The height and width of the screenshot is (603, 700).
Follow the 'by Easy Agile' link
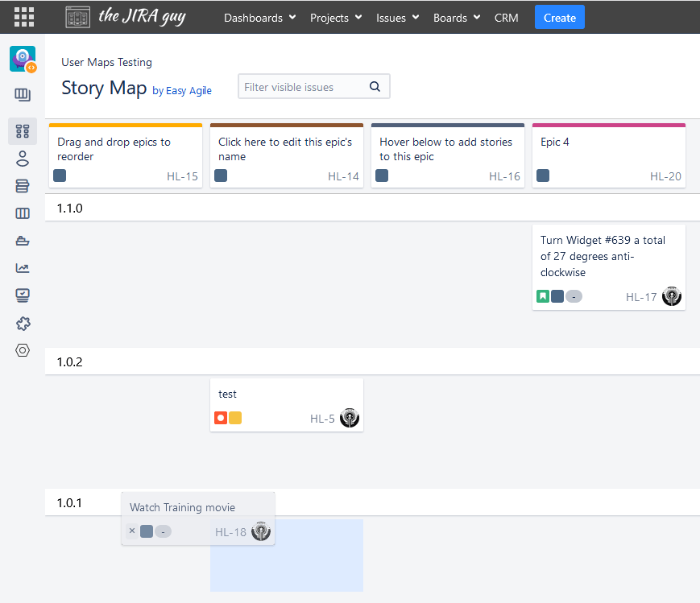[x=182, y=91]
